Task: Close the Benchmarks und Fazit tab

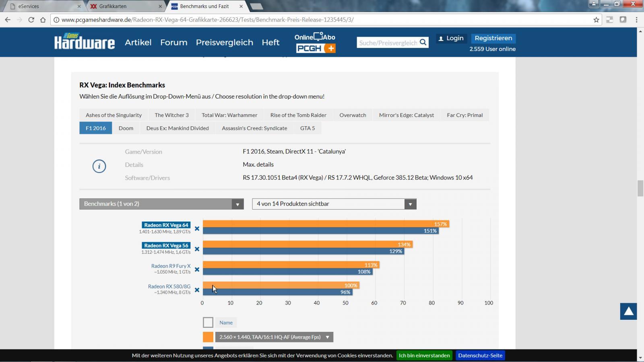Action: [241, 6]
